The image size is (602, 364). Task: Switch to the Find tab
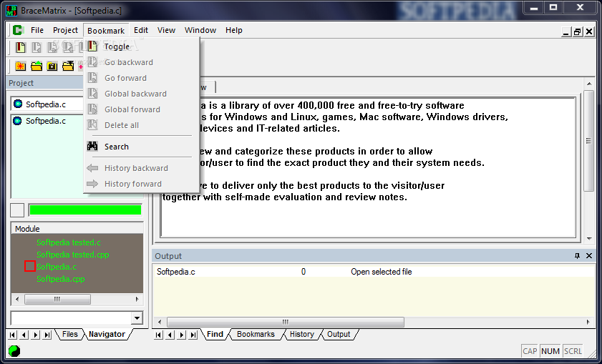point(215,334)
